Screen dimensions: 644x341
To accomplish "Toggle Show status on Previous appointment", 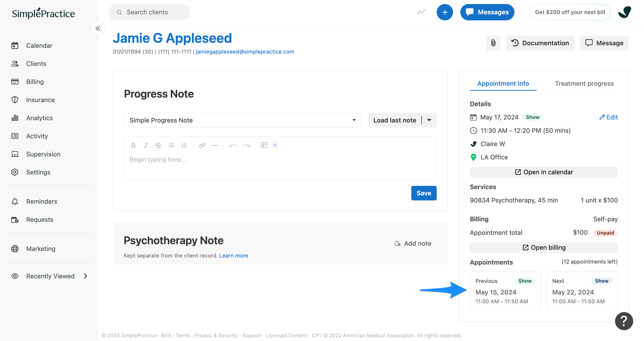I will coord(525,281).
